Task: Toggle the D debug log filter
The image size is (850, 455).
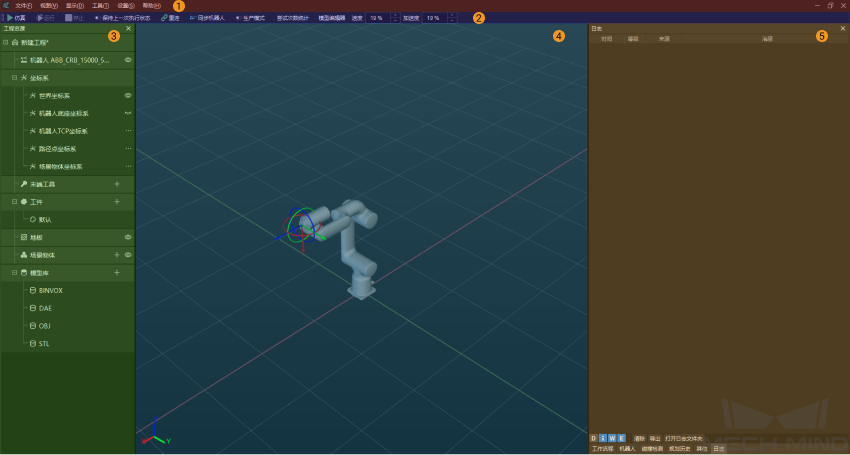Action: [x=594, y=438]
